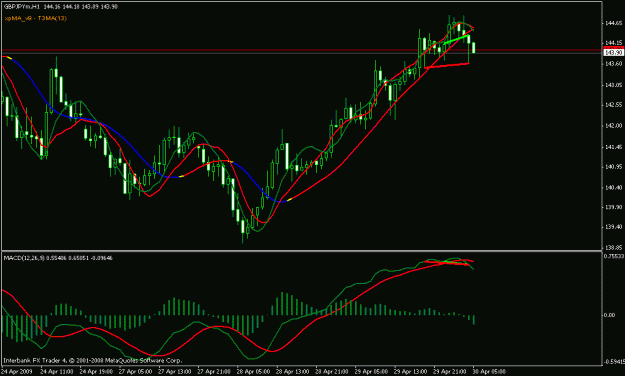Select the bright green trendline near the chart top
625x376 pixels.
[456, 39]
